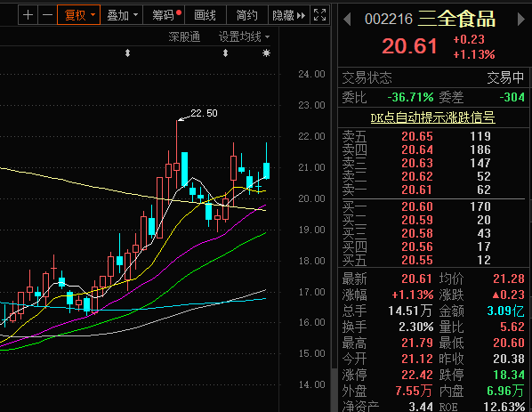Image resolution: width=532 pixels, height=412 pixels.
Task: Click 今开 value 21.12
Action: coord(417,359)
